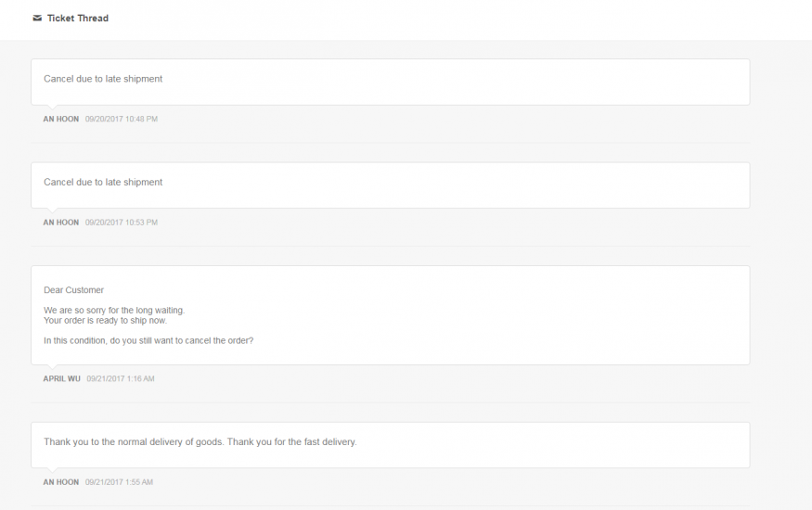
Task: Click the 09/21/2017 1:16 AM timestamp
Action: click(121, 378)
